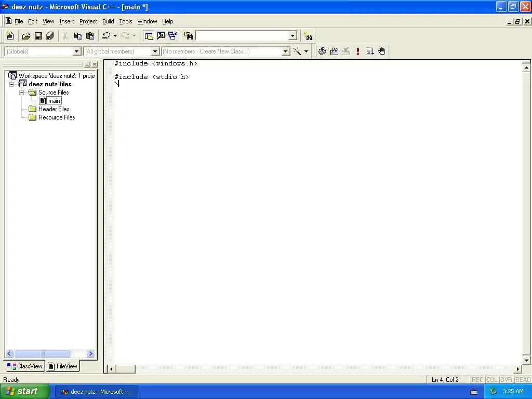Open the Project menu

88,21
